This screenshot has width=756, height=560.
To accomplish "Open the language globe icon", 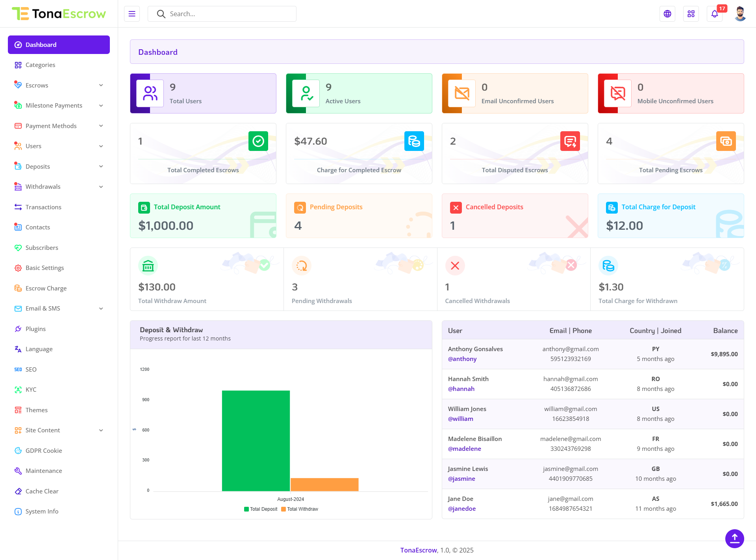I will point(667,14).
